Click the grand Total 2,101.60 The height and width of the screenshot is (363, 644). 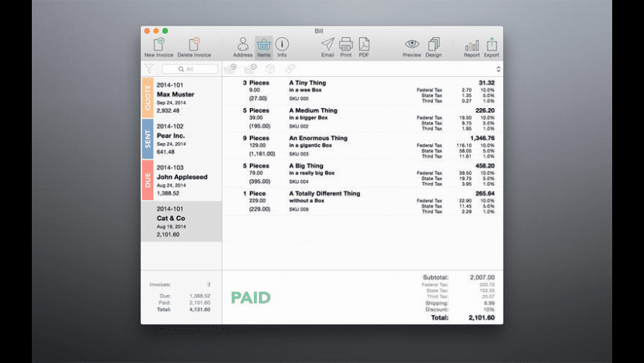[x=482, y=317]
